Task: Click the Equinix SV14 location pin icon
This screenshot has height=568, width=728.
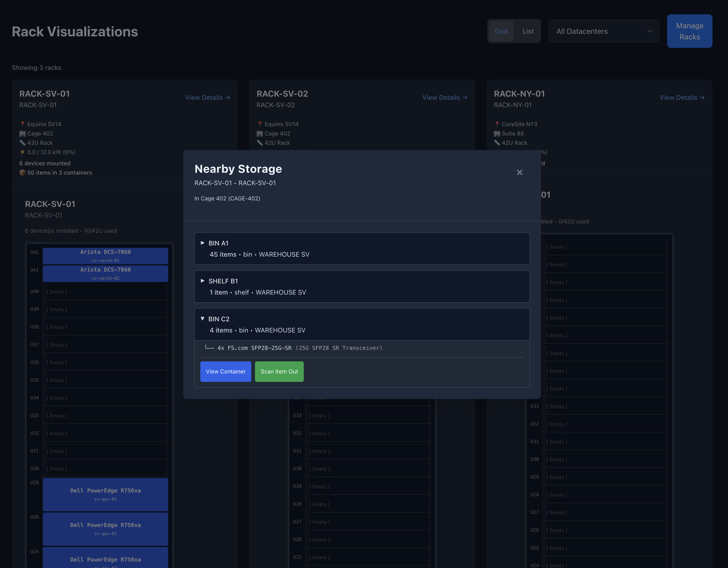Action: point(22,124)
